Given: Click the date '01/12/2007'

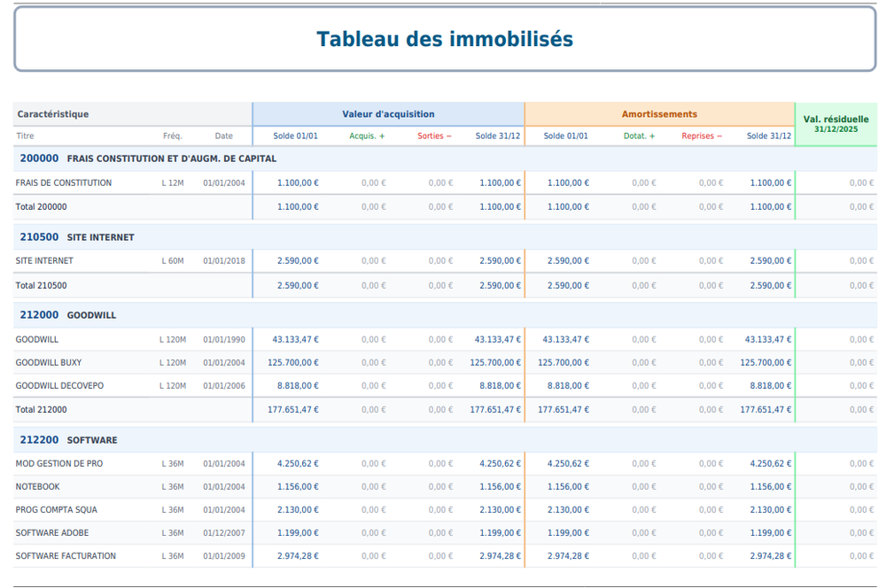Looking at the screenshot, I should [224, 533].
